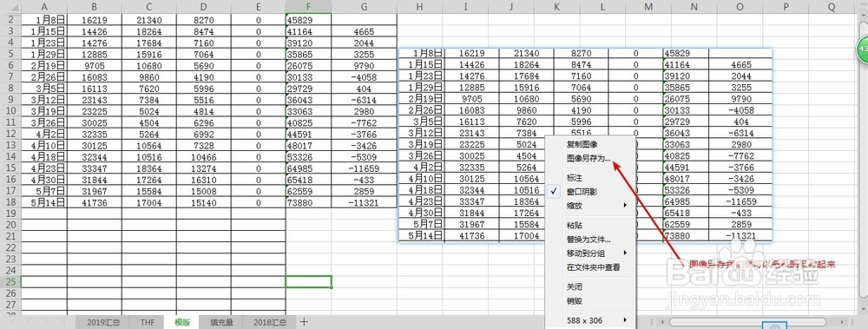Click cell A2 containing 1月8日
868x329 pixels.
(43, 19)
